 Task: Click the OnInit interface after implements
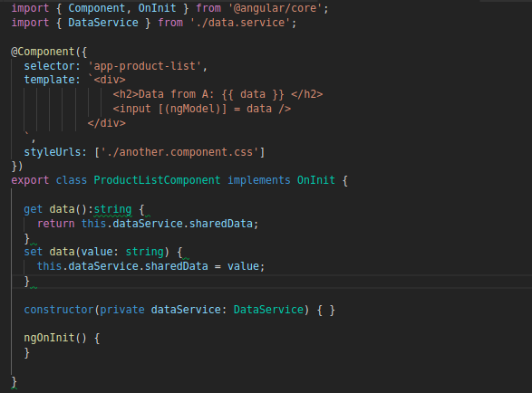click(316, 180)
